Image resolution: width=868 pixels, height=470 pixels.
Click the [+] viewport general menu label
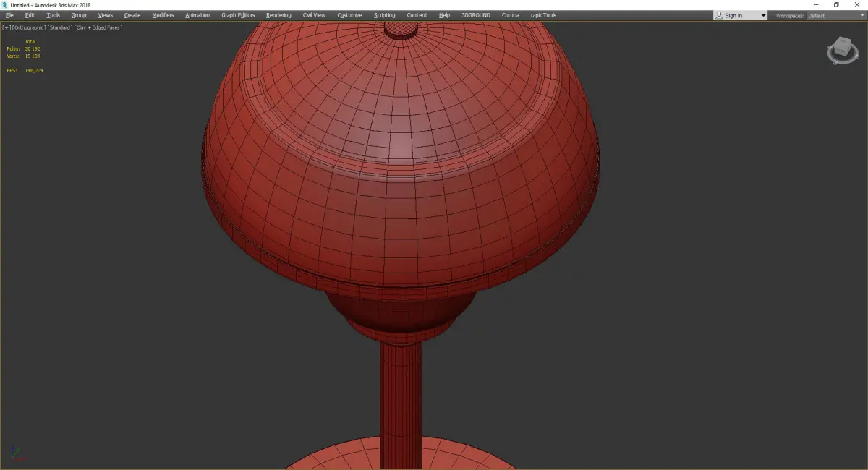(7, 27)
